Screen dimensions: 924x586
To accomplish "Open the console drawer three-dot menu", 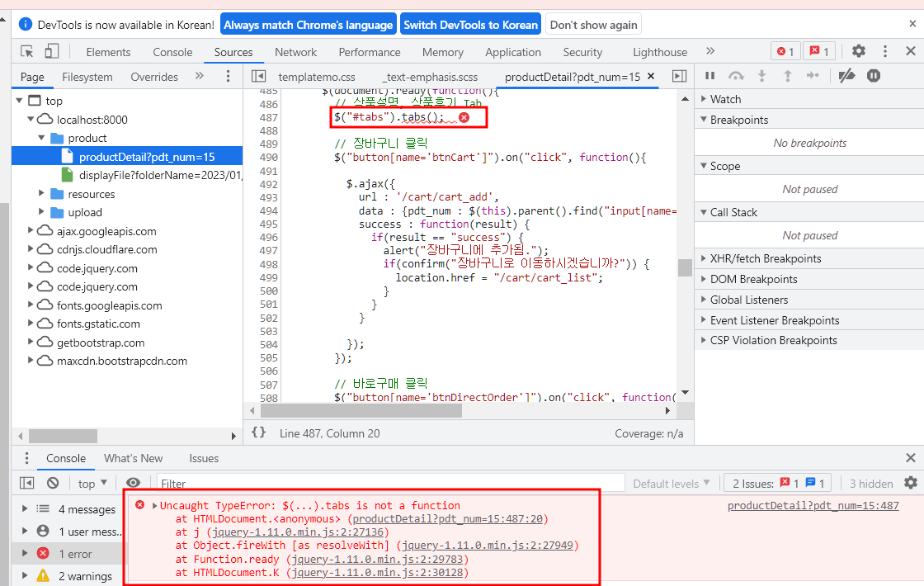I will [26, 458].
